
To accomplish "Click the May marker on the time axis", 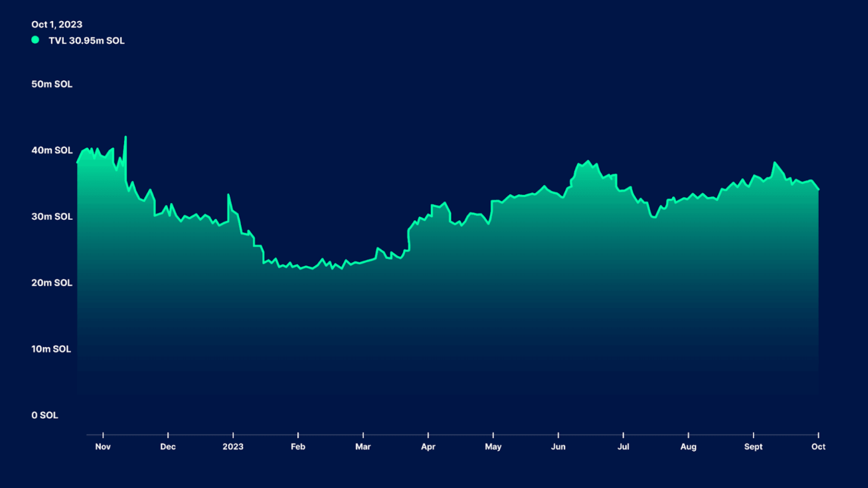I will coord(493,447).
